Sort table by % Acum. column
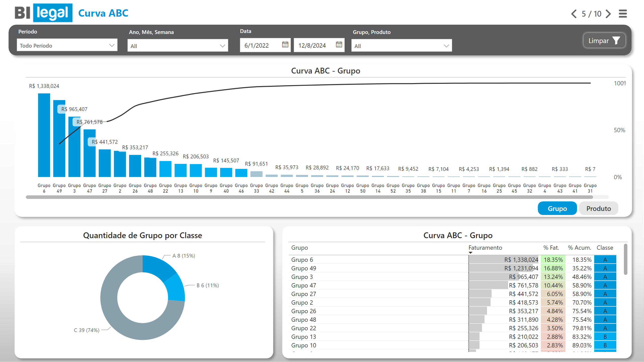 click(579, 248)
